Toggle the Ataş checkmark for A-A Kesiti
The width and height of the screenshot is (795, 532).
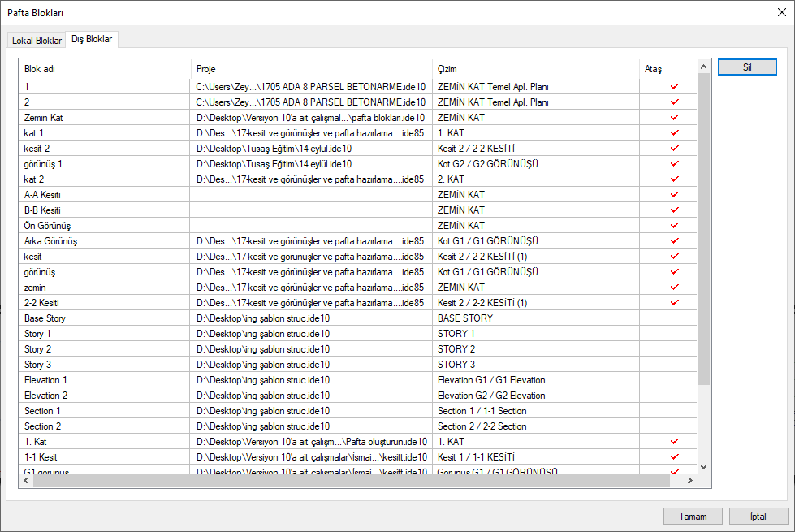point(673,195)
